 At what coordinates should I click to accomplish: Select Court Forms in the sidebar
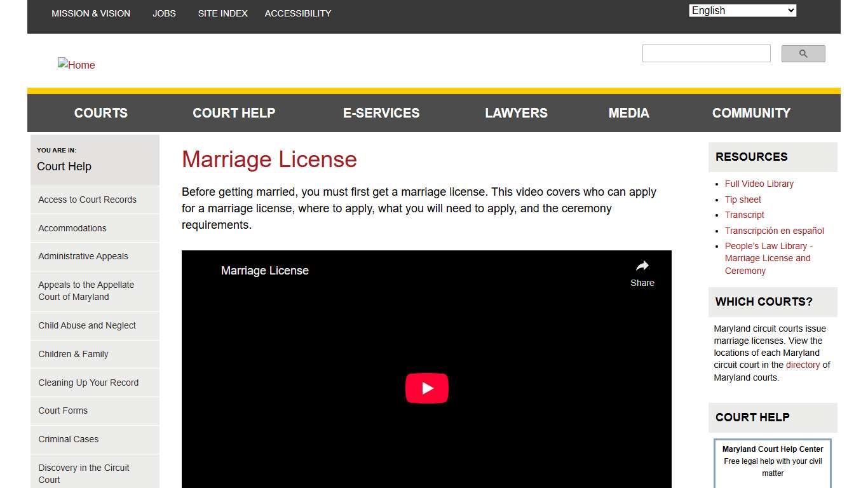click(x=63, y=410)
